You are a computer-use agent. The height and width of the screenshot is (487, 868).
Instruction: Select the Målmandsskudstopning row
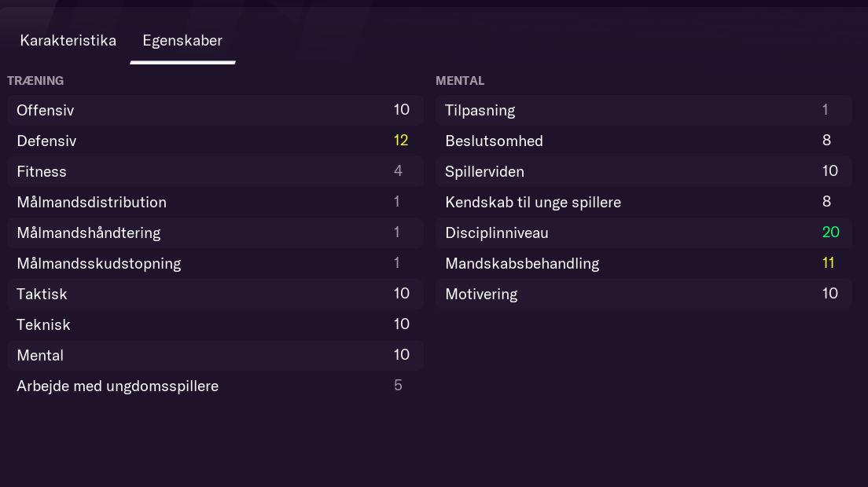click(215, 264)
